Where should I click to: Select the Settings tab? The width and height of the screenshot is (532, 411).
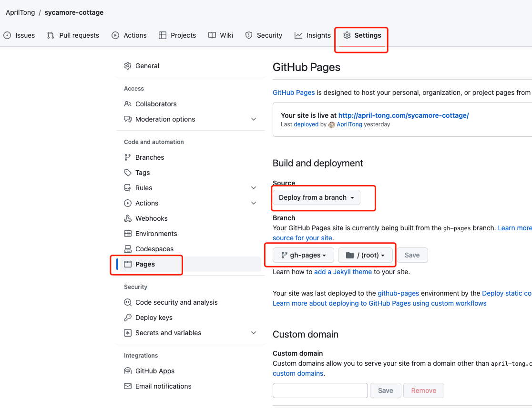[x=362, y=35]
